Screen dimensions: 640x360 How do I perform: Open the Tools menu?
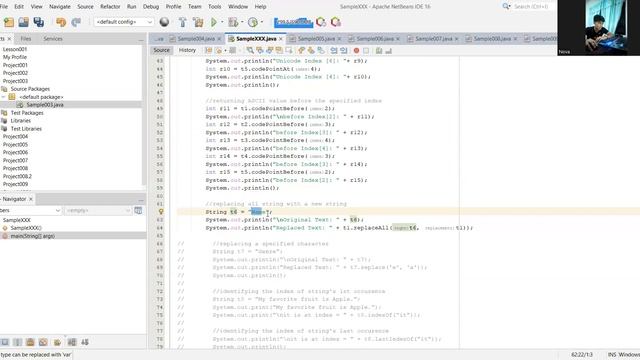pos(214,7)
